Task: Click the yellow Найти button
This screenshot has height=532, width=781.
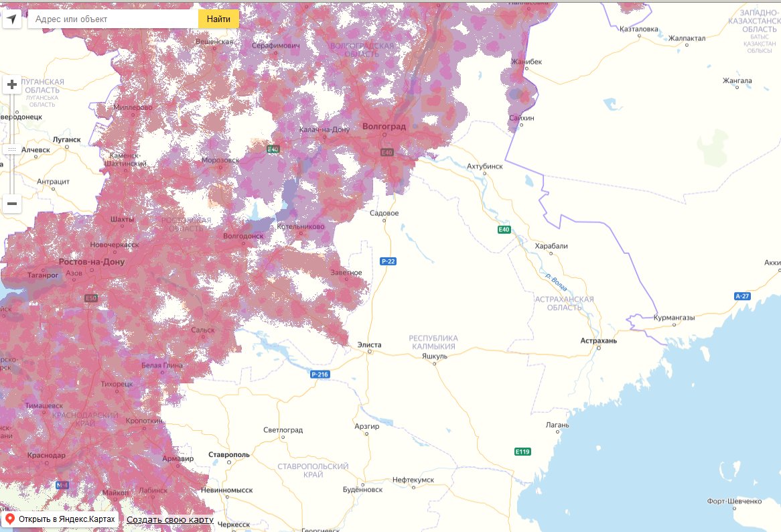Action: click(x=218, y=19)
